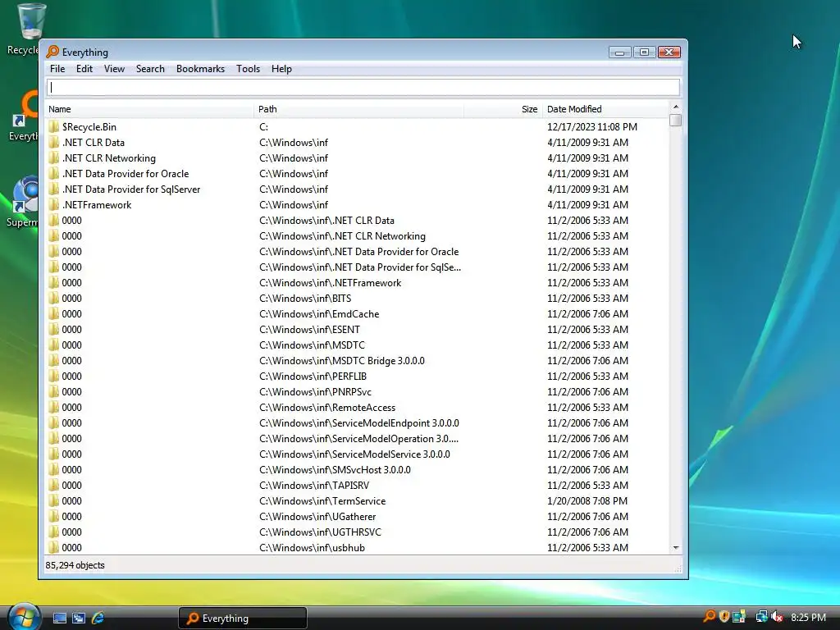Click path C:\Windows\inf\SMSvcHost 3.0.0.0

click(335, 470)
